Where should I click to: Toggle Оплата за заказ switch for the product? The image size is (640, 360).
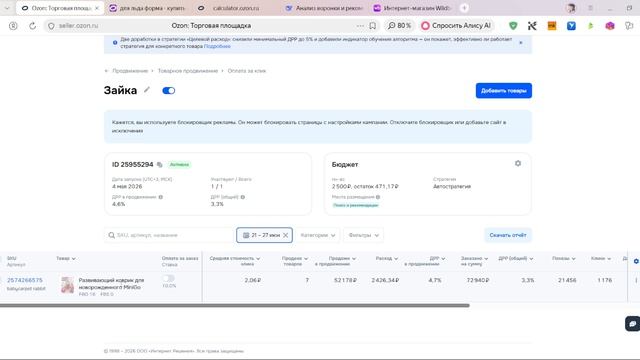click(169, 278)
